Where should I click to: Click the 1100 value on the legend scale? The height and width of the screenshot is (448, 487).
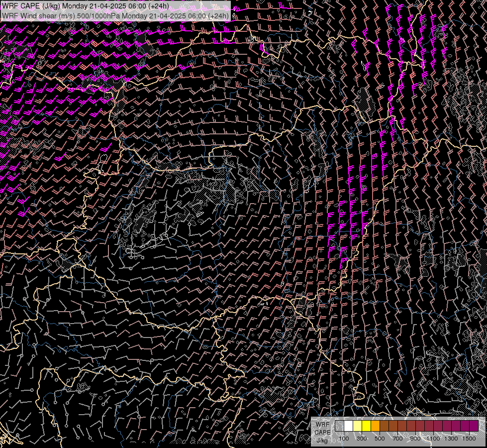[x=433, y=439]
